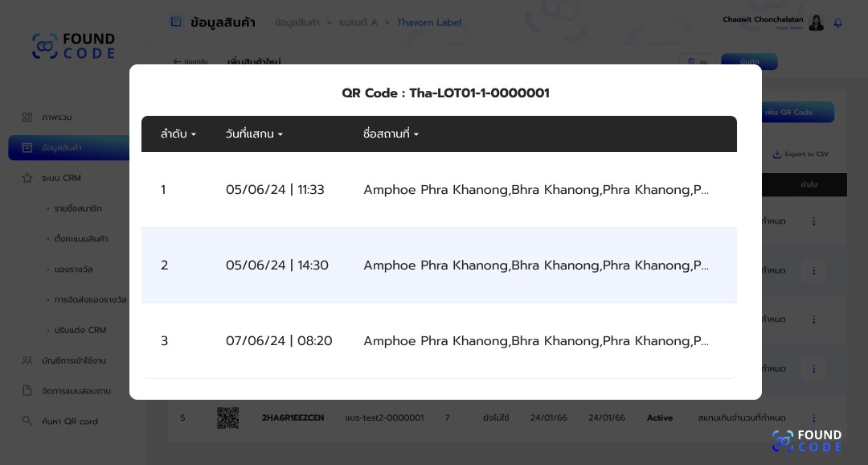Click the Found Code logo
The width and height of the screenshot is (868, 465).
[74, 46]
